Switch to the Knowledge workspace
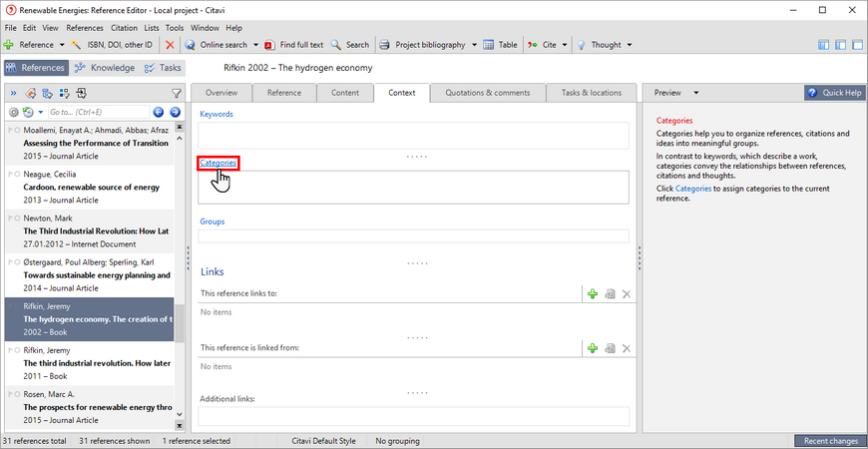The width and height of the screenshot is (868, 449). click(105, 68)
